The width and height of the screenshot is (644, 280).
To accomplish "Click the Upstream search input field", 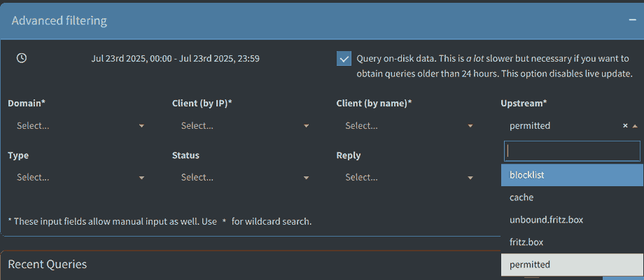I will [x=572, y=151].
